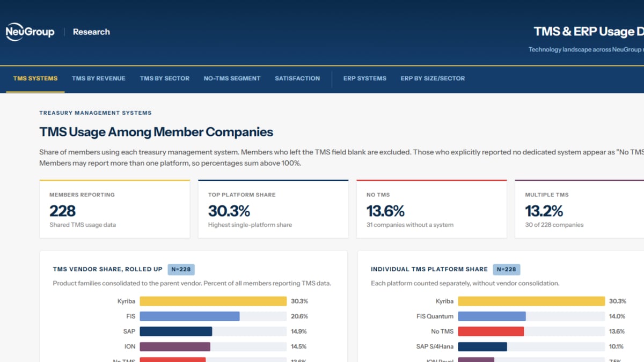Image resolution: width=644 pixels, height=362 pixels.
Task: Click the No TMS 13.6% card value
Action: (x=385, y=210)
